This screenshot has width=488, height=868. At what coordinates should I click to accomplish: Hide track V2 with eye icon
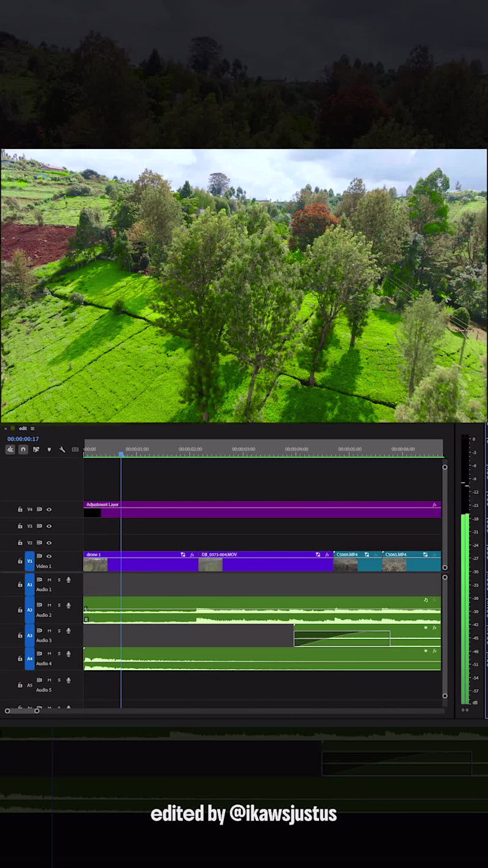pos(49,542)
